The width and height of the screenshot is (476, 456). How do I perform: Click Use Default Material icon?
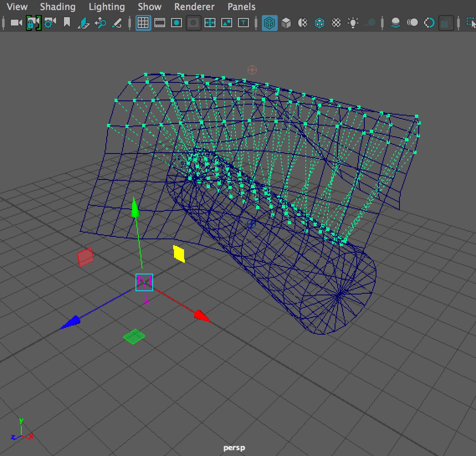[x=303, y=23]
